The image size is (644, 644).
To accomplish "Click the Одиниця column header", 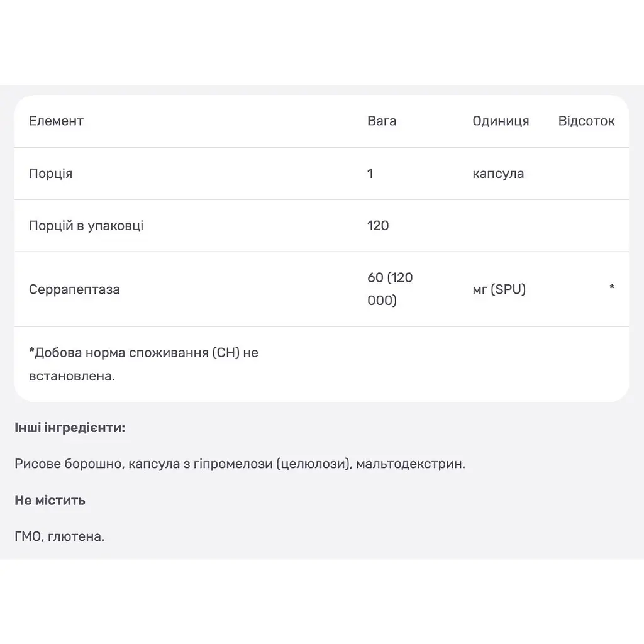I will (x=501, y=121).
